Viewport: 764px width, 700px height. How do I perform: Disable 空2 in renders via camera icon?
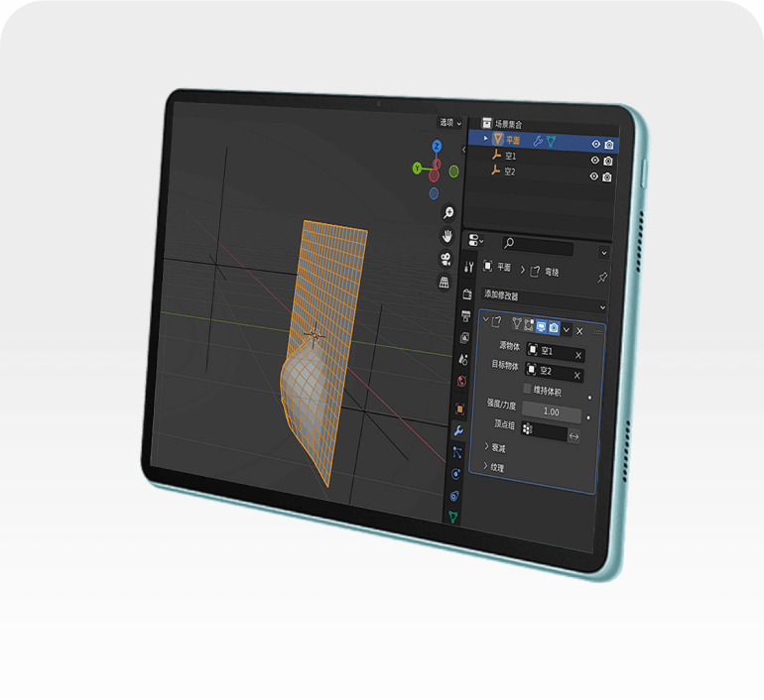(x=607, y=177)
